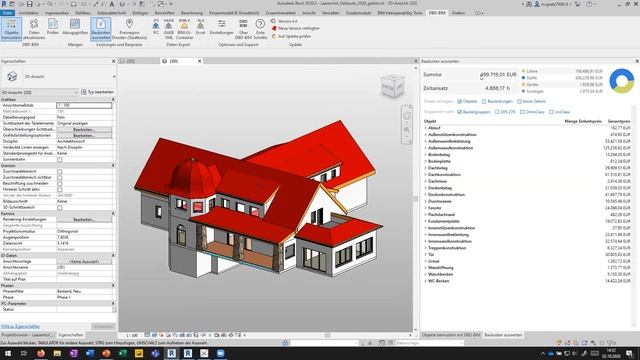Open Firefox from the Windows taskbar
Screen dimensions: 640x360
41,353
